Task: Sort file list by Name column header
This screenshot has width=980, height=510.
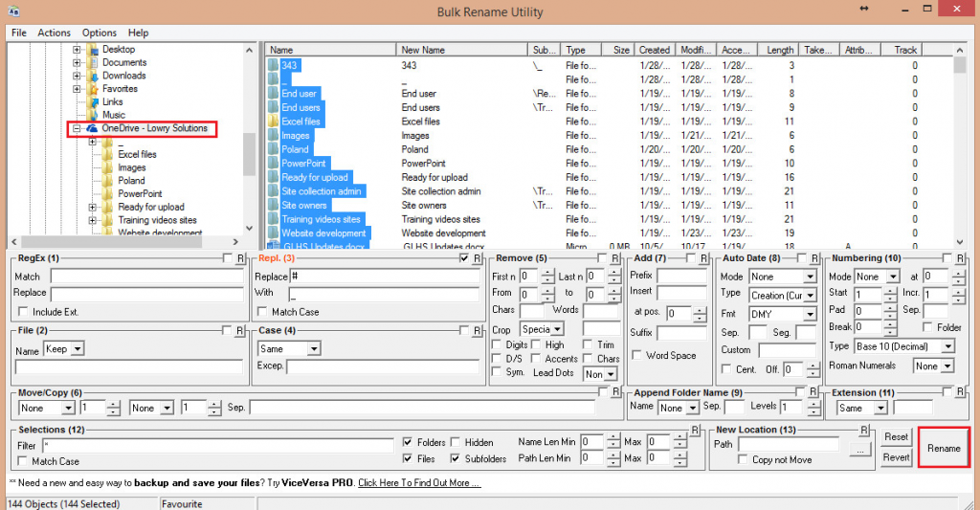Action: [330, 50]
